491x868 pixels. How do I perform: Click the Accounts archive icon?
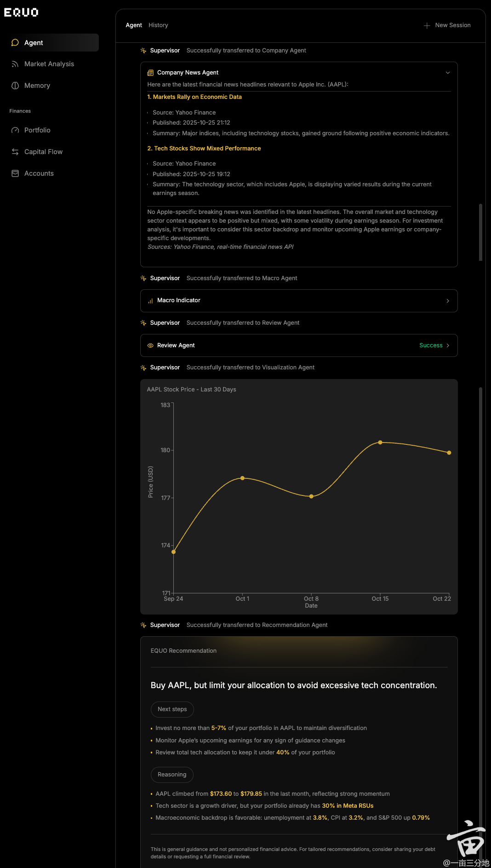(x=15, y=173)
